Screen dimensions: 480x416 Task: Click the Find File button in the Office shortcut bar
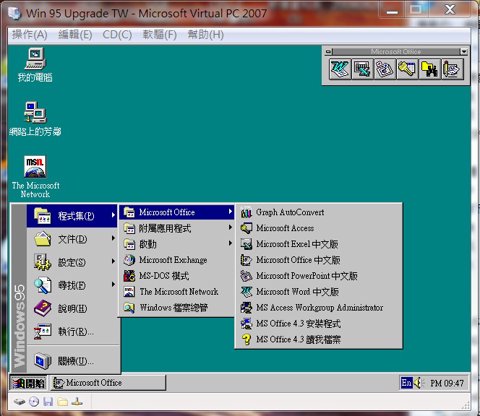[430, 69]
